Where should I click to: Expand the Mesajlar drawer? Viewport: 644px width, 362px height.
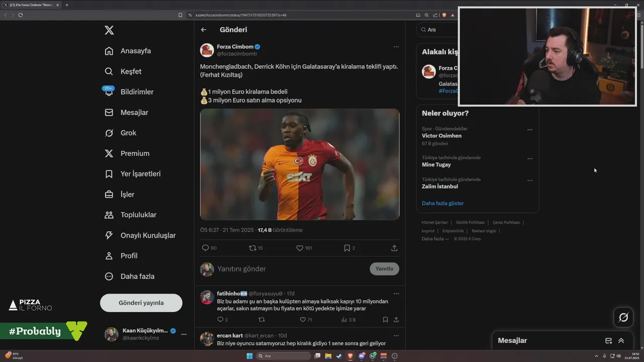(x=621, y=340)
